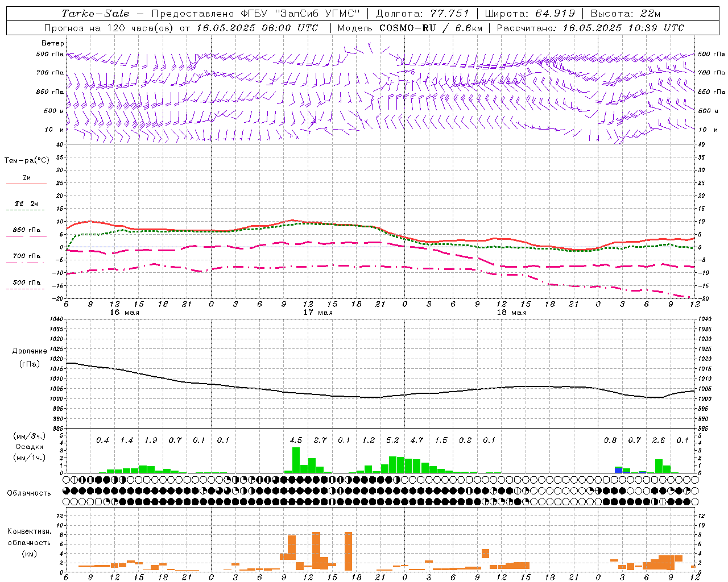Viewport: 728px width, 582px height.
Task: Click the 17 мая date label
Action: tap(318, 313)
